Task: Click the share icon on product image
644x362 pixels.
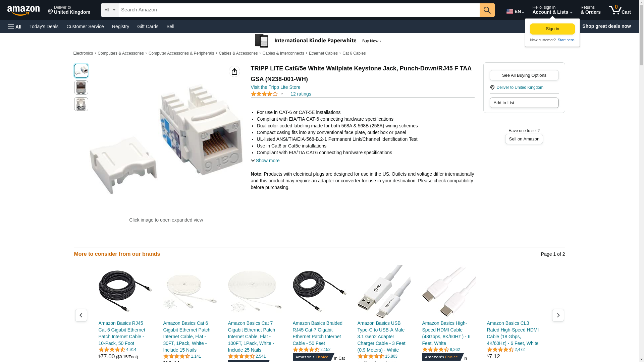Action: point(234,71)
